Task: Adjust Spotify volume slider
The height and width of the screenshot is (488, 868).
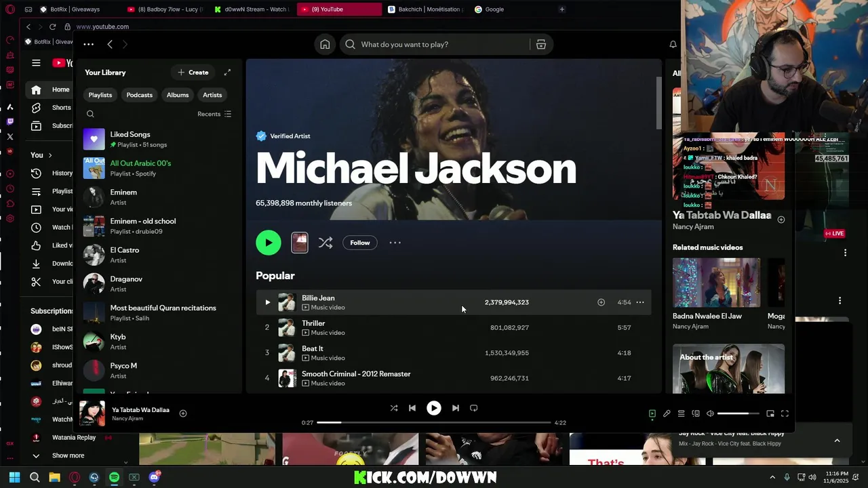Action: (738, 413)
